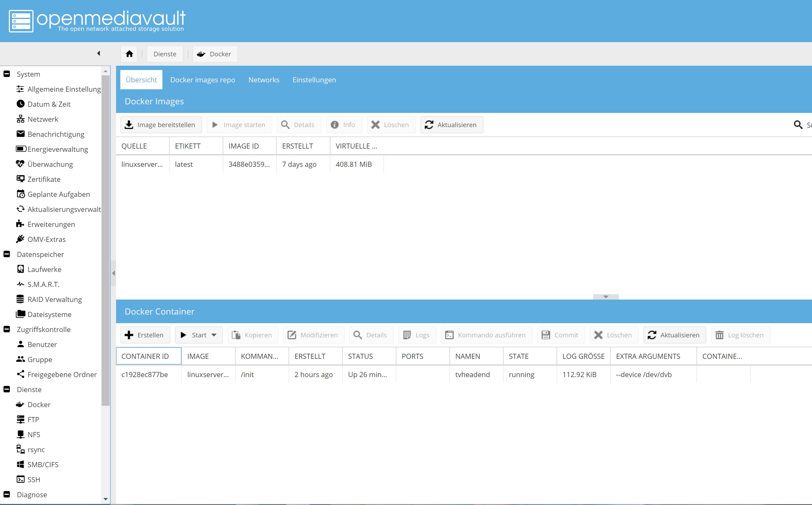This screenshot has width=812, height=505.
Task: Open OMV-Extras page
Action: point(41,239)
